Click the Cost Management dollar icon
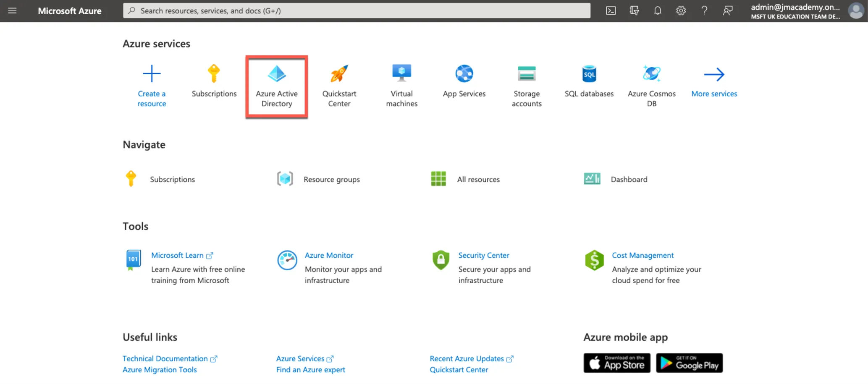Viewport: 868px width, 384px height. [x=594, y=260]
